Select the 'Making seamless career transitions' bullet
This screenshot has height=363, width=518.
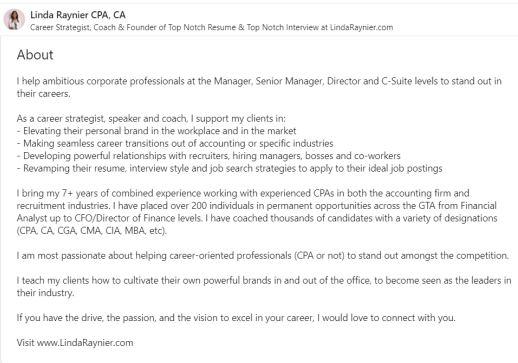click(x=175, y=144)
